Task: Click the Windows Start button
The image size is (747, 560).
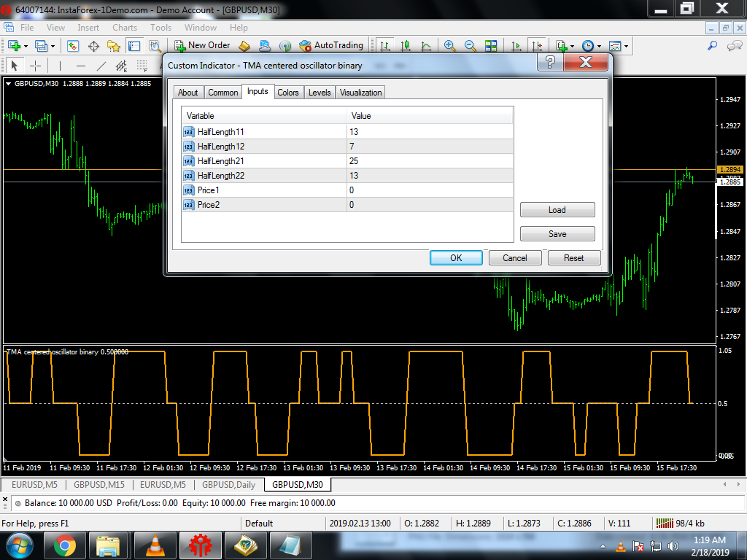Action: click(x=20, y=545)
